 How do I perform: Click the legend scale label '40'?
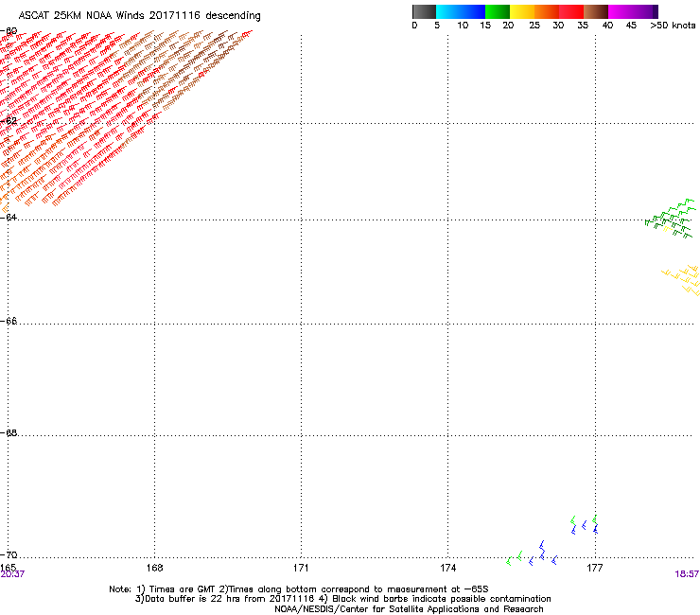pos(607,26)
